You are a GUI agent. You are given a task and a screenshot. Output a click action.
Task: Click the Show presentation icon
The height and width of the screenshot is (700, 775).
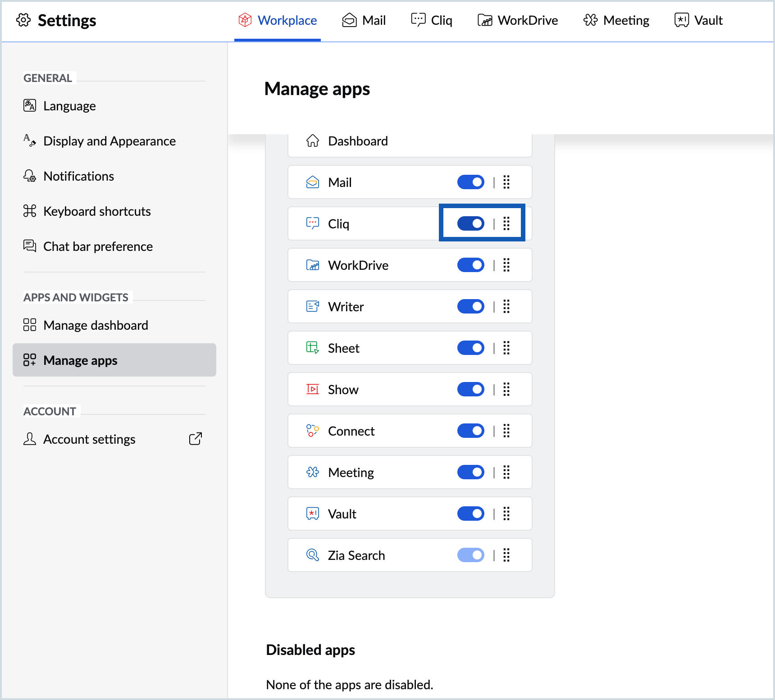313,390
